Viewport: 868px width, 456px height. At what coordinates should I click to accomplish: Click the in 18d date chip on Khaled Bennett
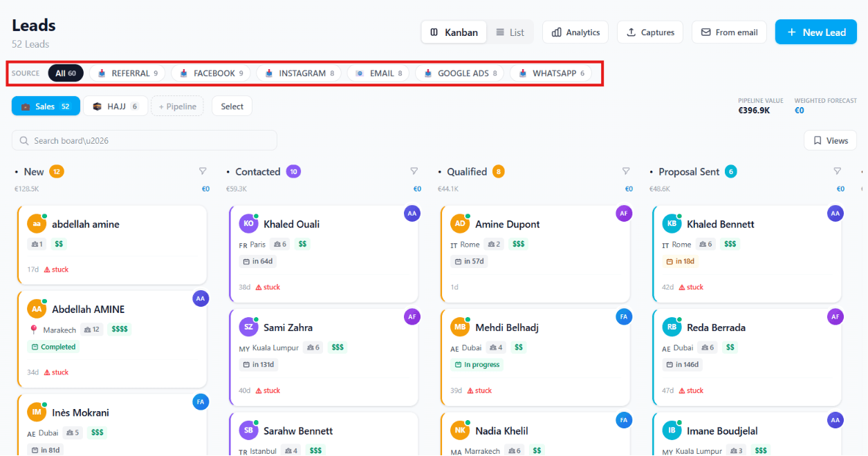tap(680, 261)
